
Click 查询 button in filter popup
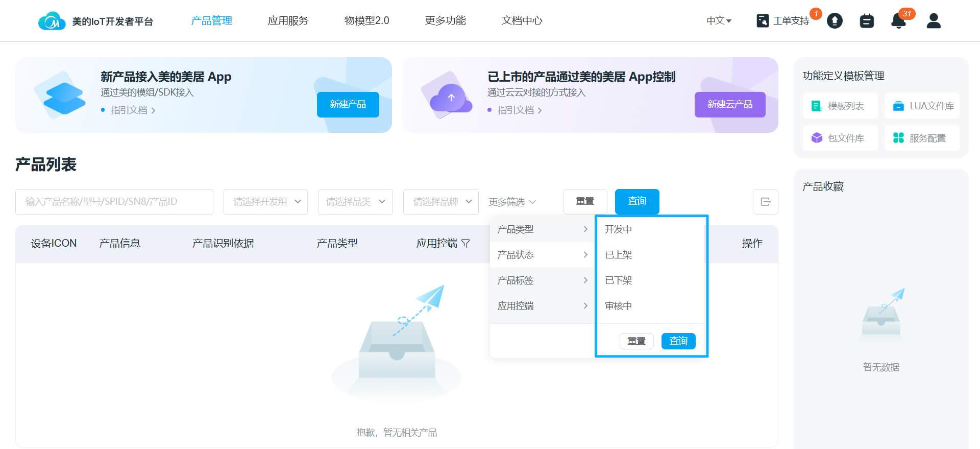pos(678,341)
